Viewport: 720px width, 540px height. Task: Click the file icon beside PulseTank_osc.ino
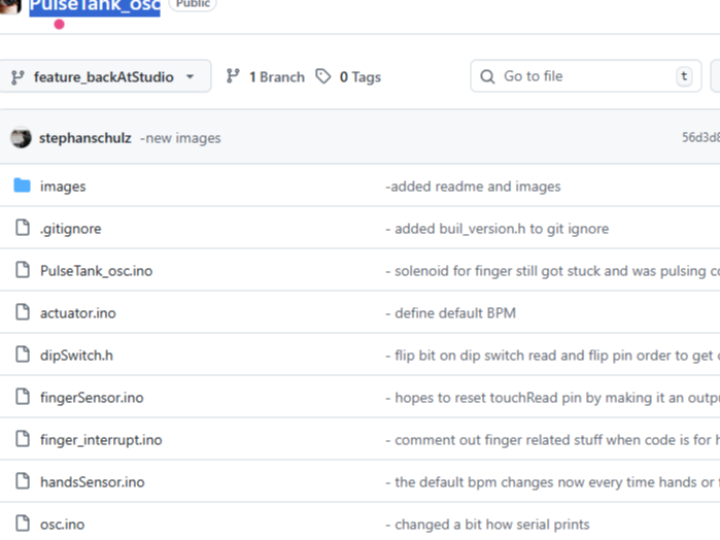(x=22, y=270)
